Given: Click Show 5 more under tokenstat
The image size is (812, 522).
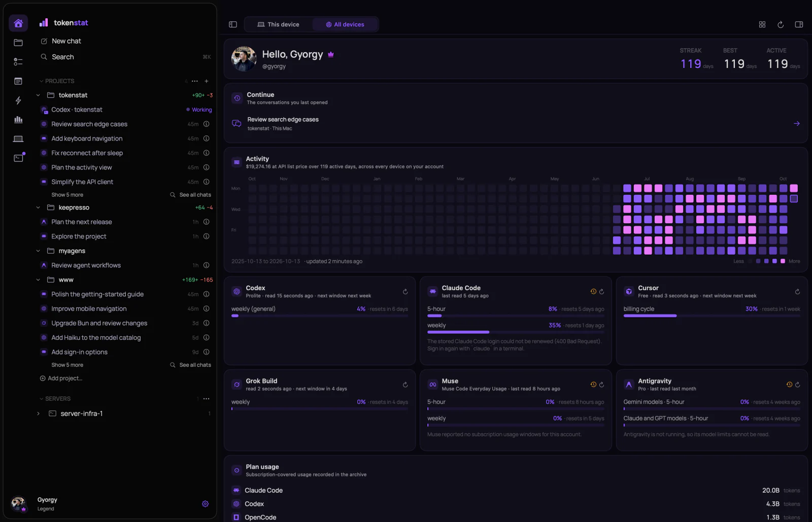Looking at the screenshot, I should tap(67, 195).
